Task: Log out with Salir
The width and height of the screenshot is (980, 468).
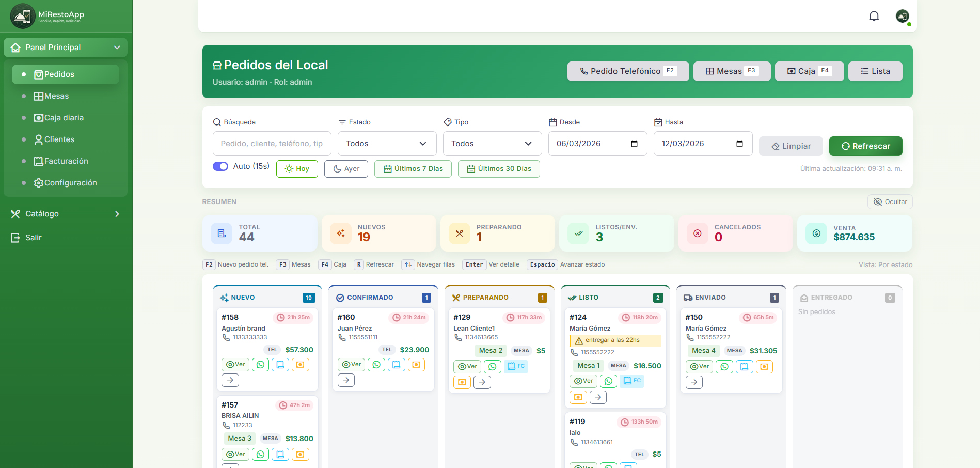Action: coord(66,238)
